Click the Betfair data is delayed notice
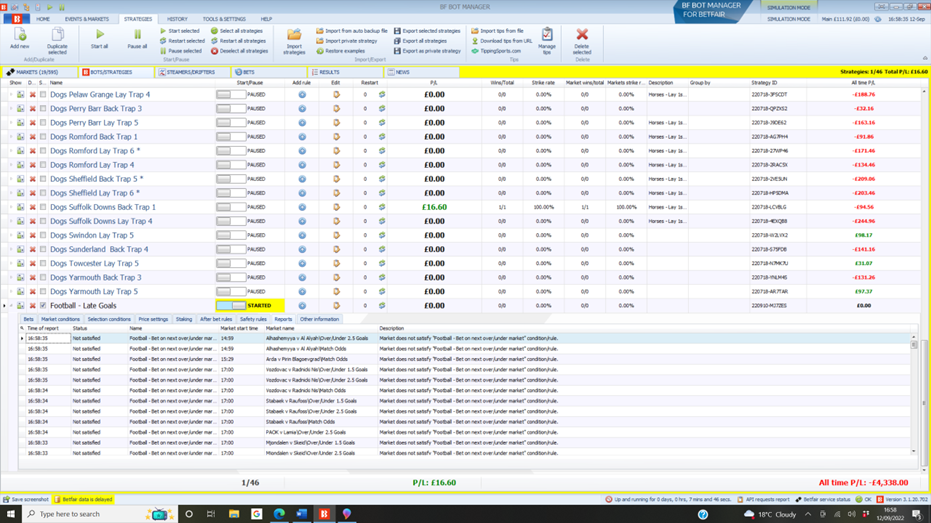Image resolution: width=931 pixels, height=523 pixels. pos(84,499)
